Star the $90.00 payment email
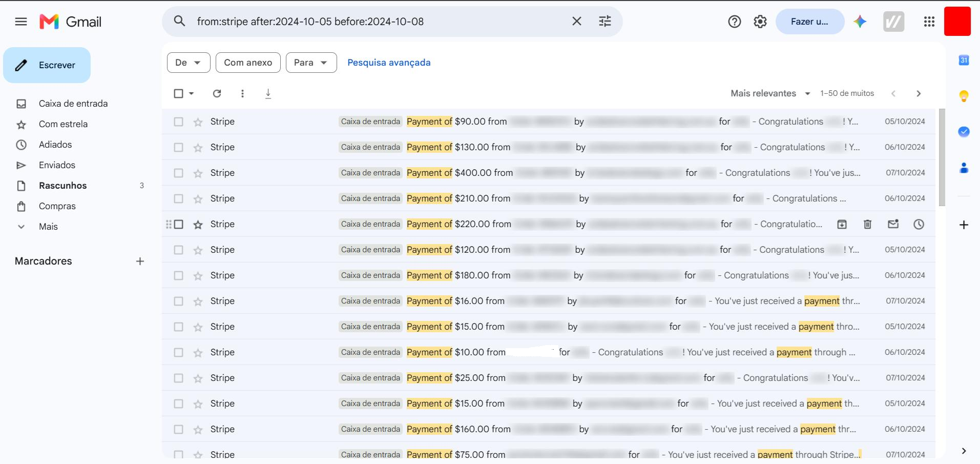 [198, 122]
